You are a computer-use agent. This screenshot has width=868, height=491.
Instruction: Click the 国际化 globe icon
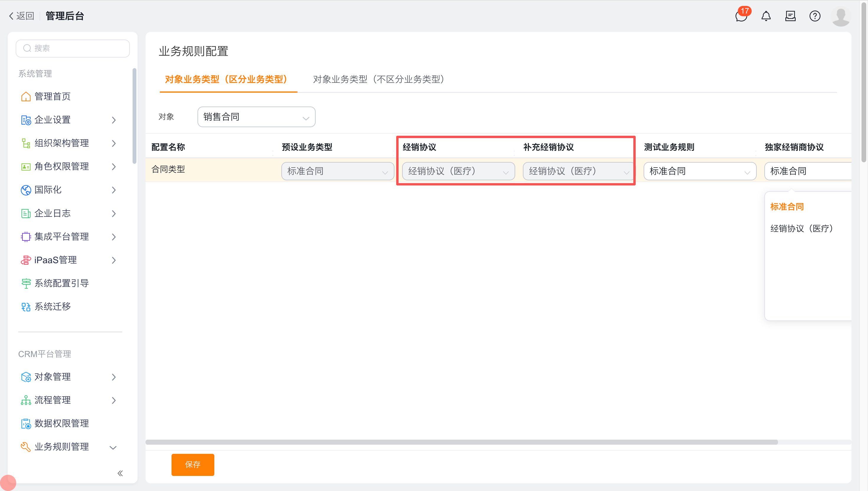26,190
